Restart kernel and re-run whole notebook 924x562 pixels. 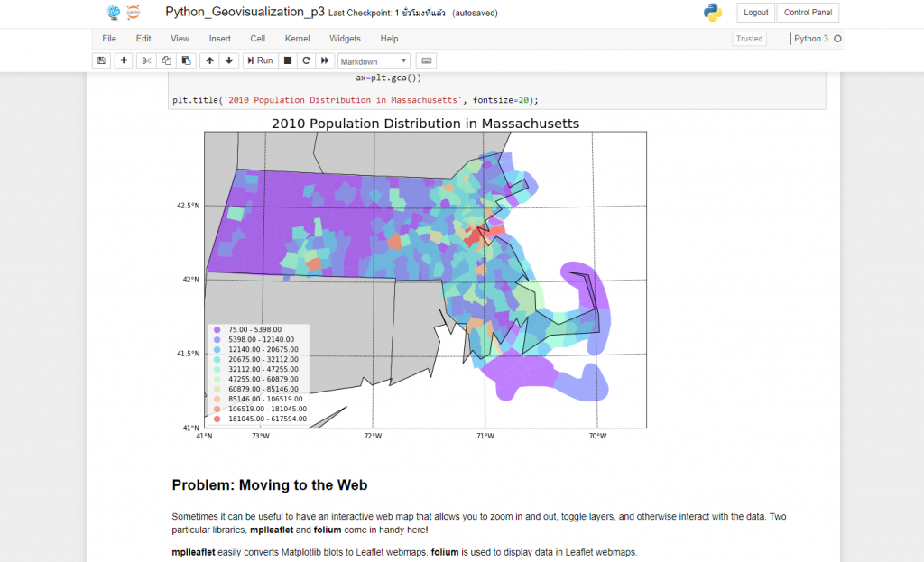point(324,60)
